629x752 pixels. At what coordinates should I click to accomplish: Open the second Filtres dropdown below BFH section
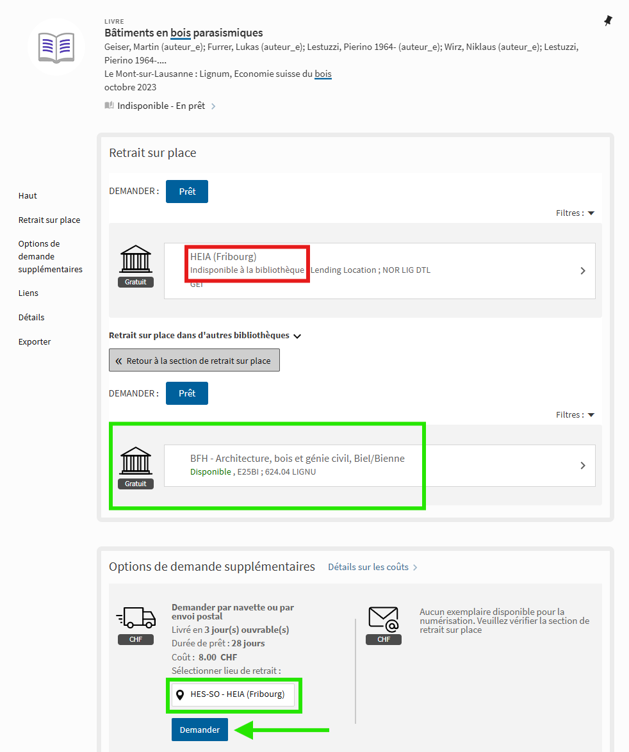click(575, 415)
